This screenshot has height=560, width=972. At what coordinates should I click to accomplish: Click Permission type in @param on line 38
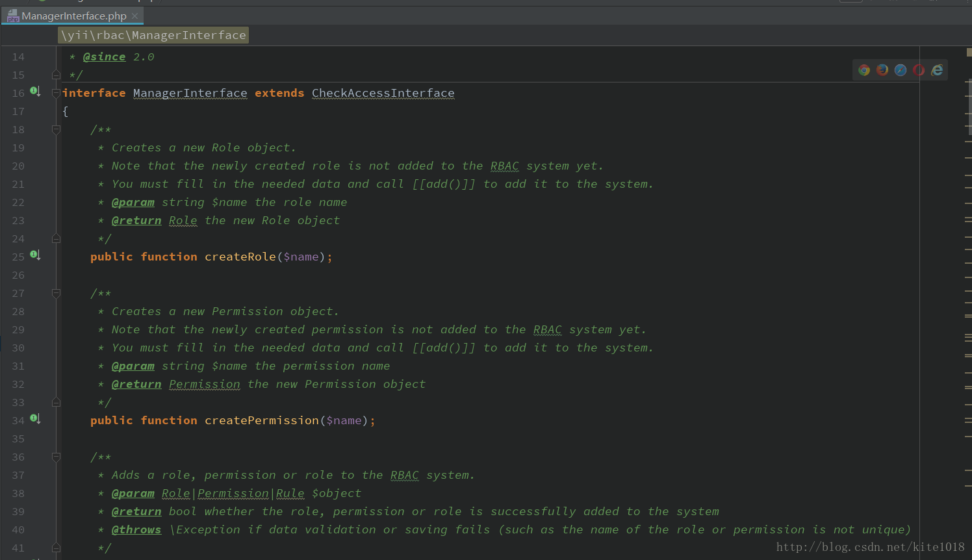click(233, 494)
